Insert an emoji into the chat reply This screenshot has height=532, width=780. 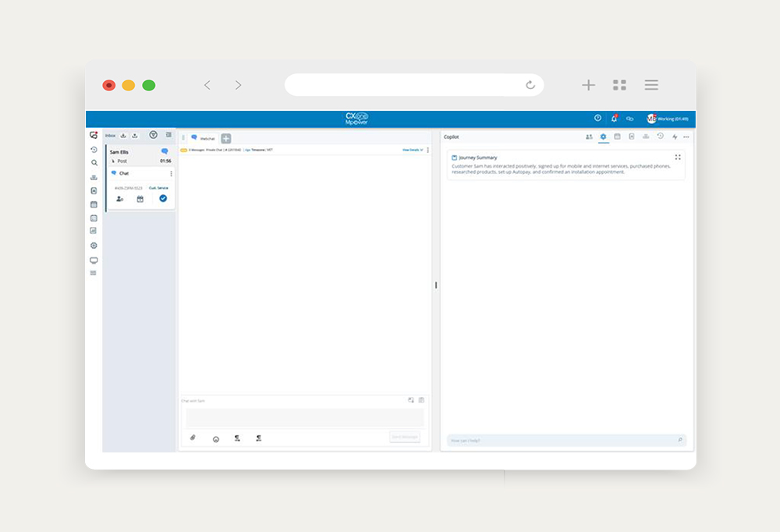[x=214, y=438]
